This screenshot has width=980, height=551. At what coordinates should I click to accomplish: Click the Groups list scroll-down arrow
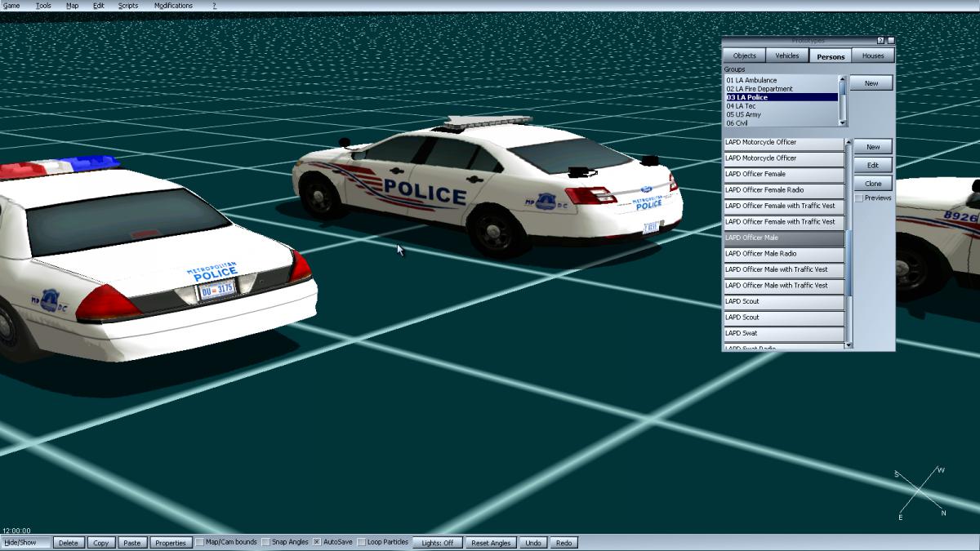point(843,122)
